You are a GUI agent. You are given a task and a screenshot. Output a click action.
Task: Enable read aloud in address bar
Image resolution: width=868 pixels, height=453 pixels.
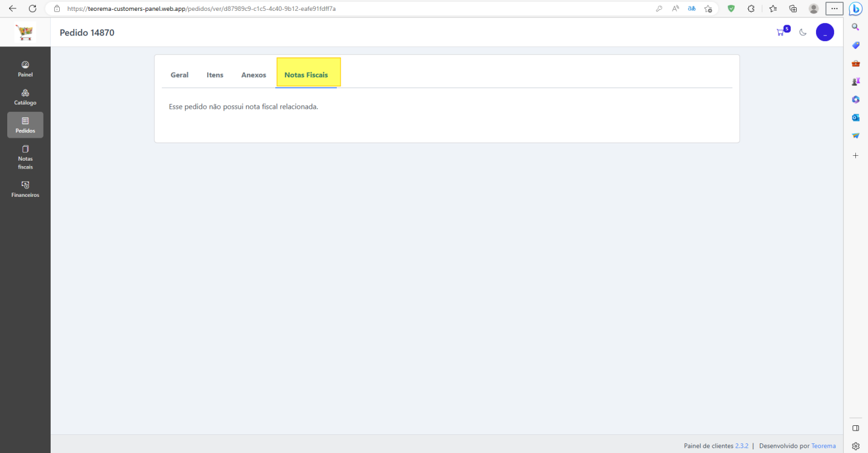675,9
